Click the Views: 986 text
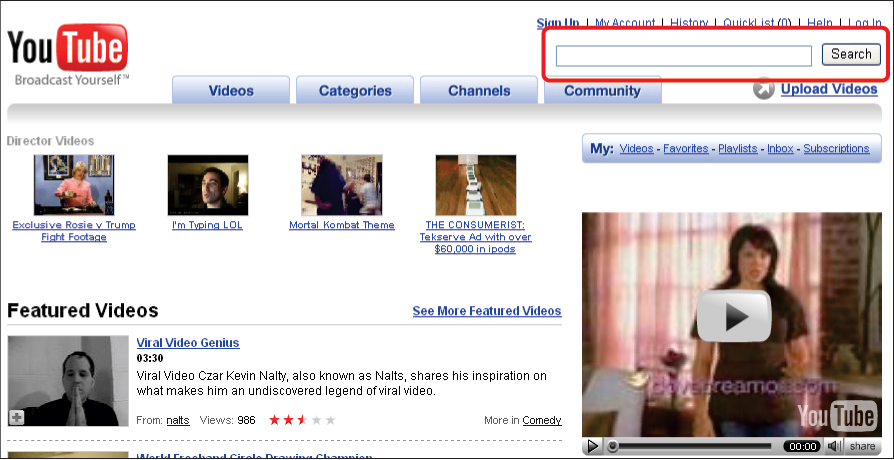Screen dimensions: 894x460 pyautogui.click(x=227, y=421)
